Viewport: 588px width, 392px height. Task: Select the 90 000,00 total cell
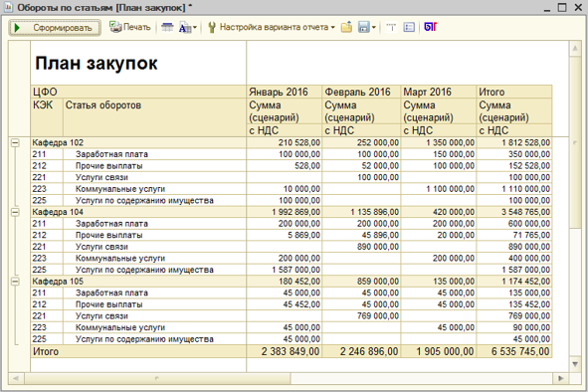click(514, 328)
